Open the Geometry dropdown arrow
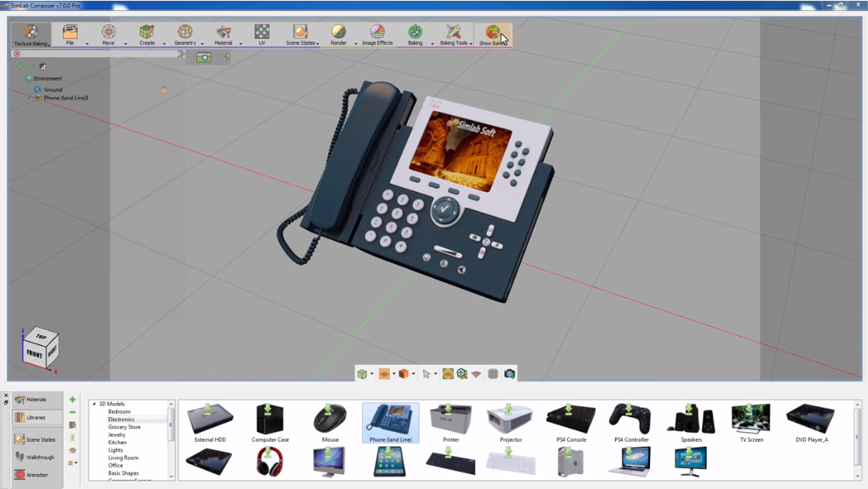The width and height of the screenshot is (868, 489). pos(202,43)
